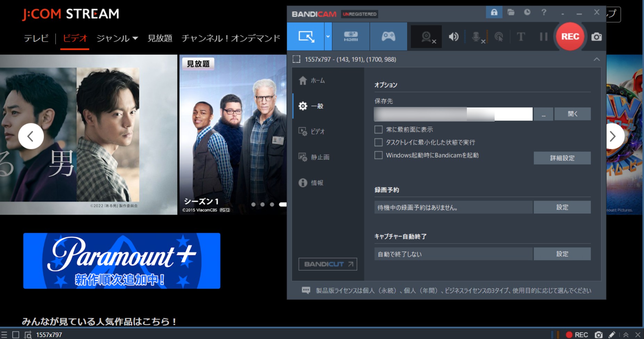
Task: Click the license message speech bubble icon
Action: [306, 290]
